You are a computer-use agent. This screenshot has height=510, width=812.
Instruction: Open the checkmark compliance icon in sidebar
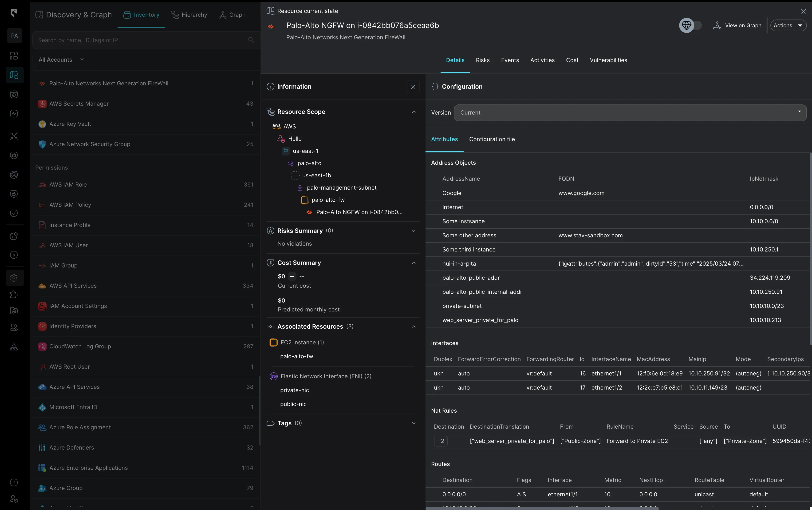tap(14, 213)
